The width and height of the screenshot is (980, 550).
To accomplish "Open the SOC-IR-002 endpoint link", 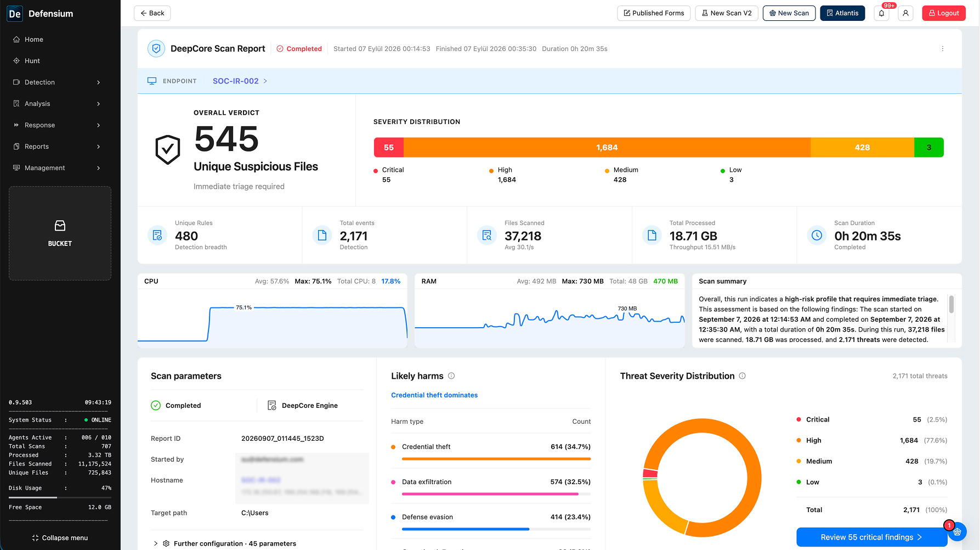I will (240, 81).
